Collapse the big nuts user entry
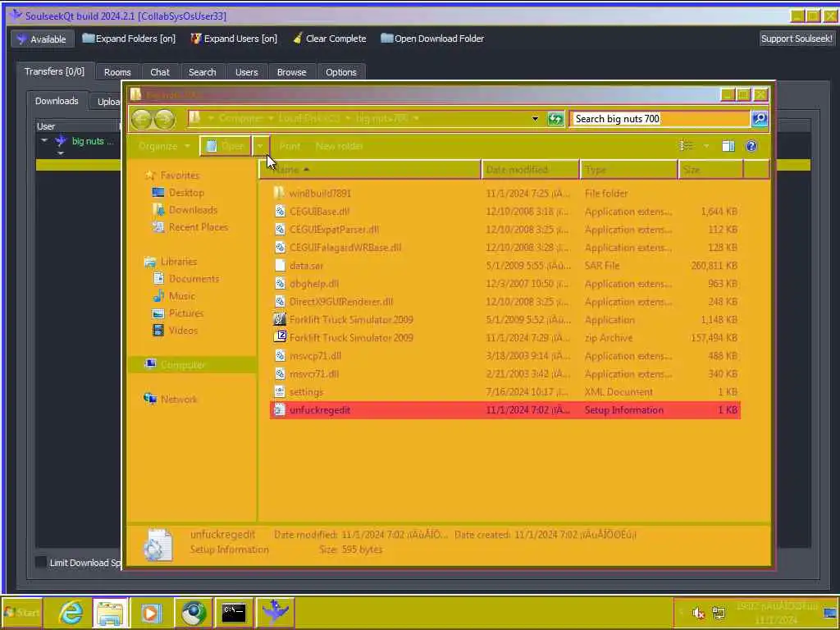840x630 pixels. click(44, 140)
